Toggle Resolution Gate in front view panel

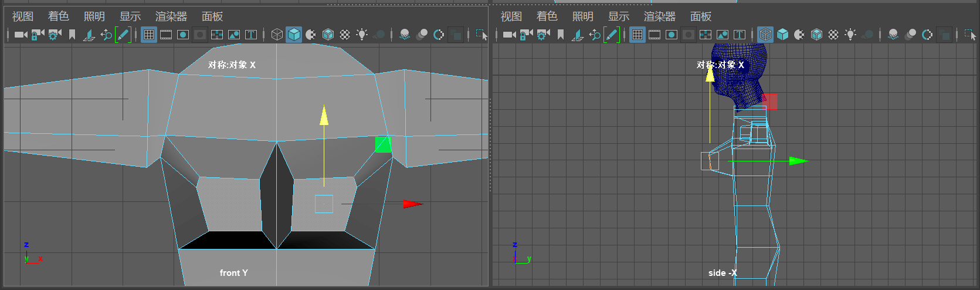[183, 35]
